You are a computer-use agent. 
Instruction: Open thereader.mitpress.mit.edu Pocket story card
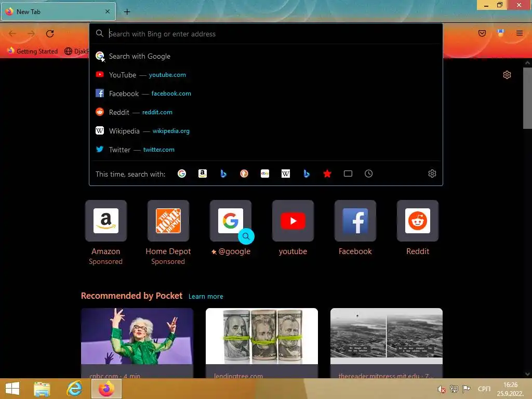[x=387, y=343]
